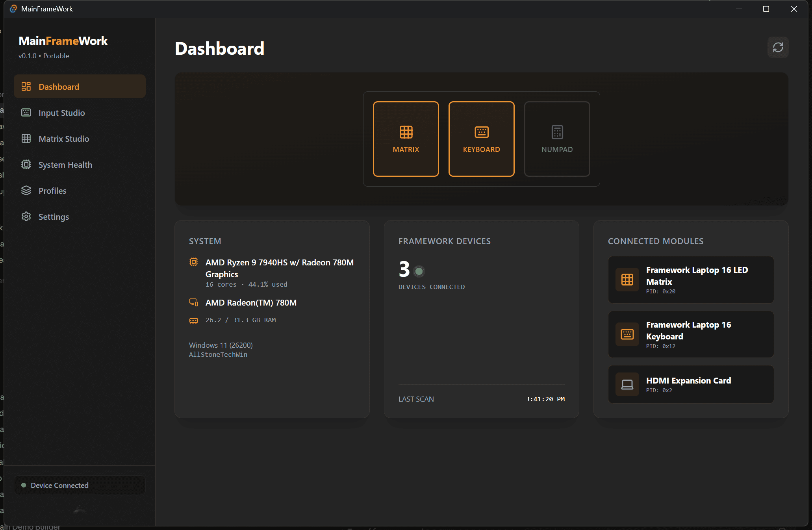Go to Matrix Studio
The image size is (812, 530).
point(80,139)
